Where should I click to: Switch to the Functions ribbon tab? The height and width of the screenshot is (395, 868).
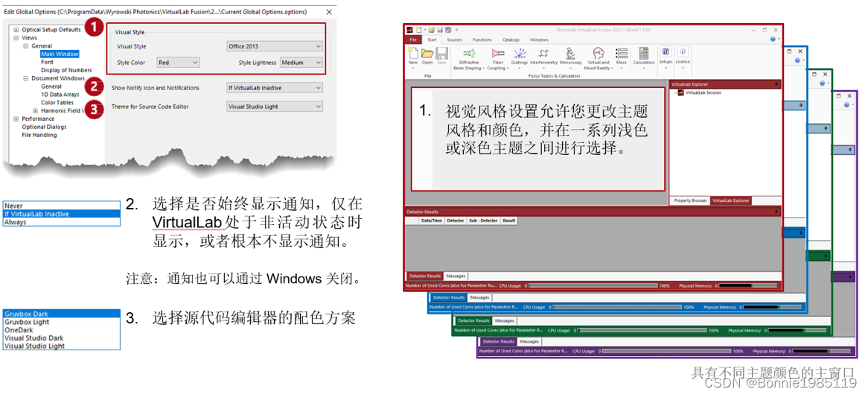[482, 40]
